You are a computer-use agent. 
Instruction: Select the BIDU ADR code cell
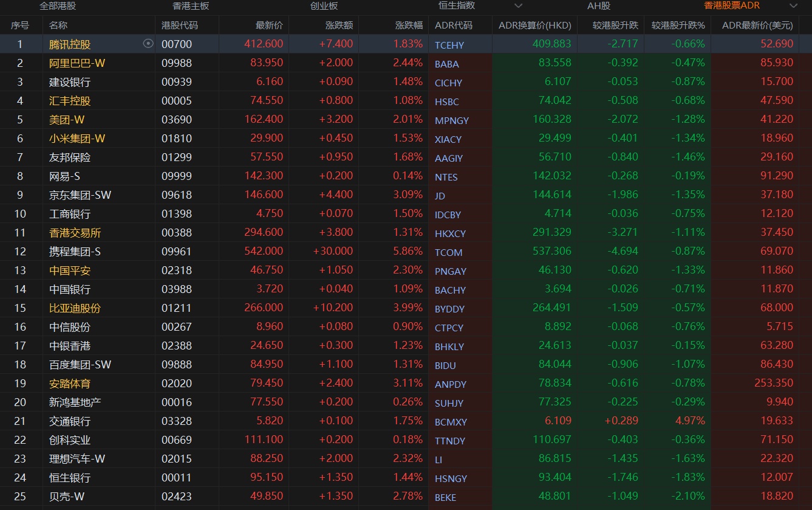[x=445, y=365]
